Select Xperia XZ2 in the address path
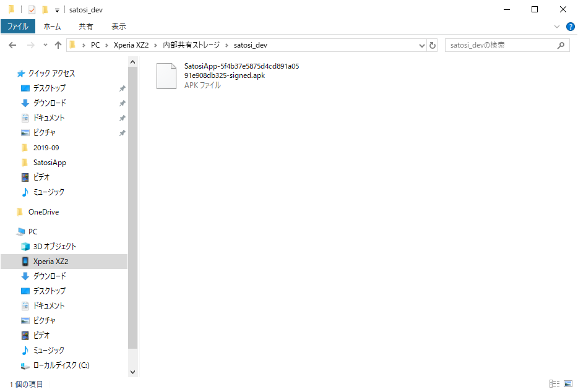 (x=131, y=45)
